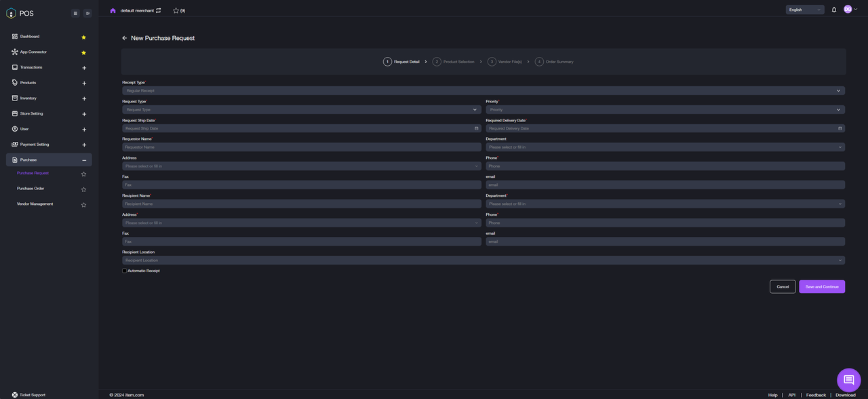Click the grid view icon next to POS logo

click(75, 13)
